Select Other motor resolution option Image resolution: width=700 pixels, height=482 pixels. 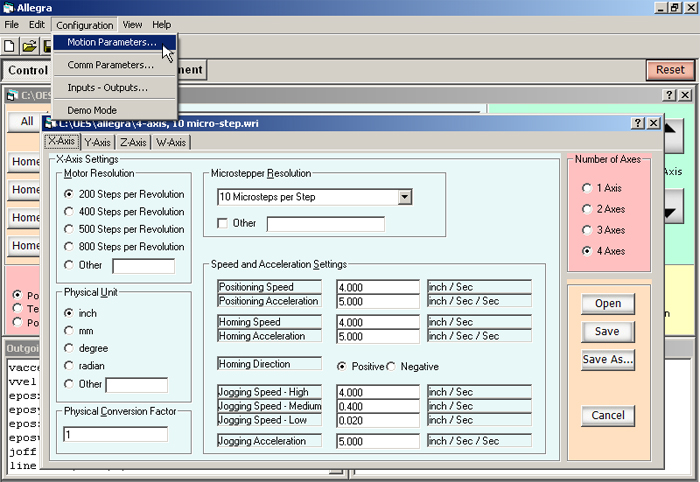83,265
